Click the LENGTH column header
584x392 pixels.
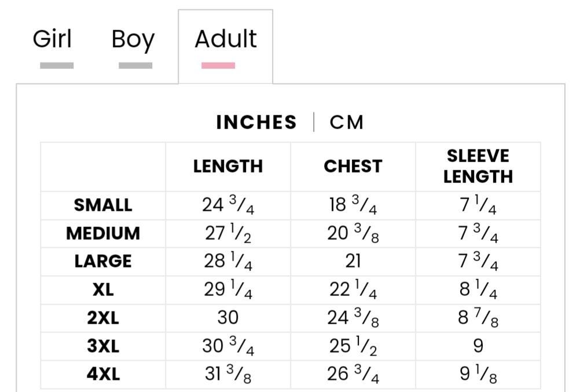point(228,166)
